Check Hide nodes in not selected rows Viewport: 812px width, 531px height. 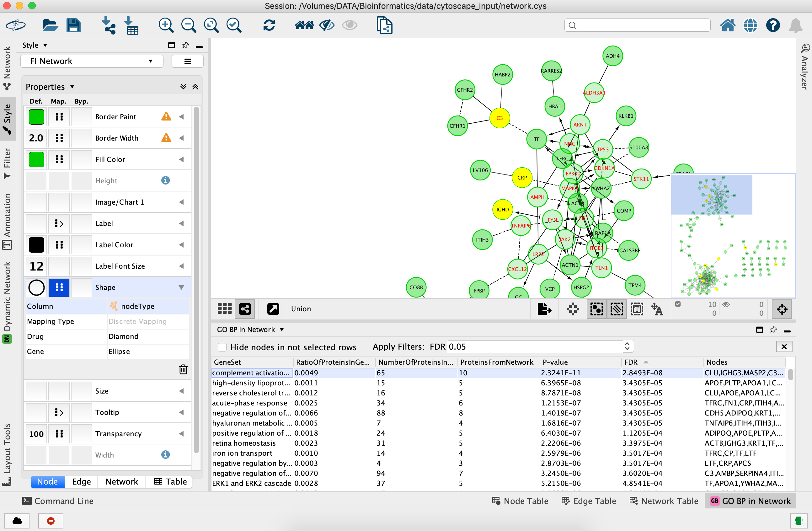(222, 347)
